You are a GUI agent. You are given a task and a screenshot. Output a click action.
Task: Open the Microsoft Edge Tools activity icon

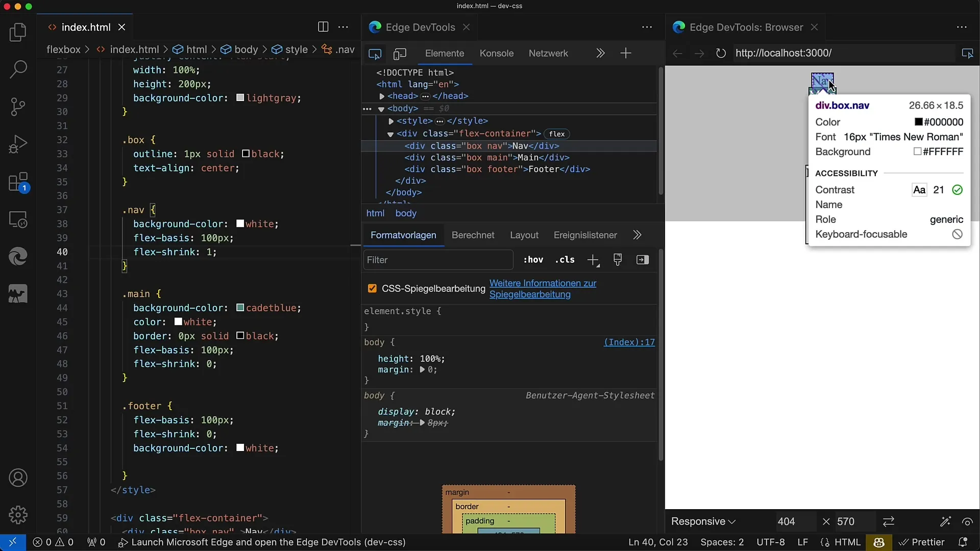click(x=18, y=257)
